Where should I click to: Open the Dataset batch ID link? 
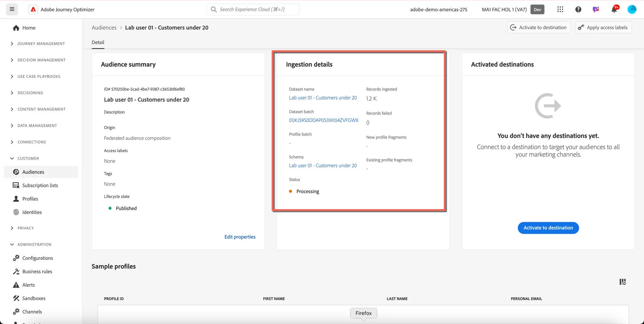pos(324,120)
